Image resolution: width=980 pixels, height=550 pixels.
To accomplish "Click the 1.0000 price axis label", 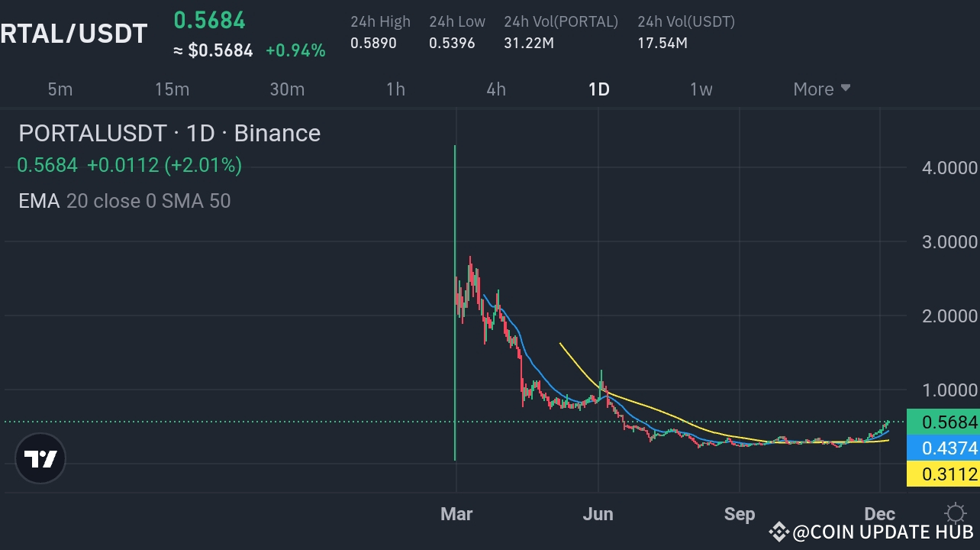I will coord(949,390).
